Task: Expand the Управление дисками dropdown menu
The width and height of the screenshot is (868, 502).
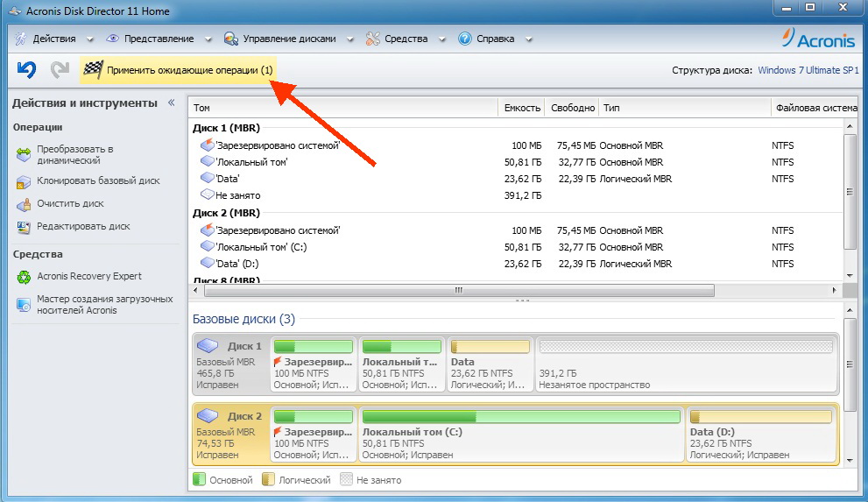Action: [x=350, y=39]
